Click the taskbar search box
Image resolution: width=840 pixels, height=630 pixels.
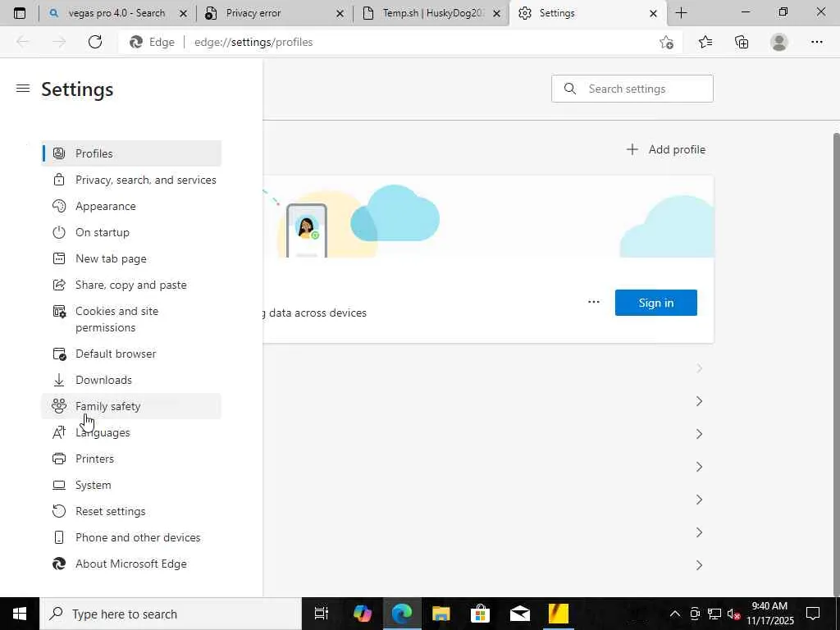click(171, 614)
